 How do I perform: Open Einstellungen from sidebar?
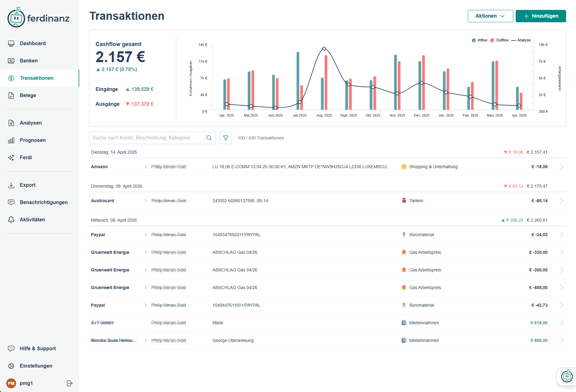[36, 366]
